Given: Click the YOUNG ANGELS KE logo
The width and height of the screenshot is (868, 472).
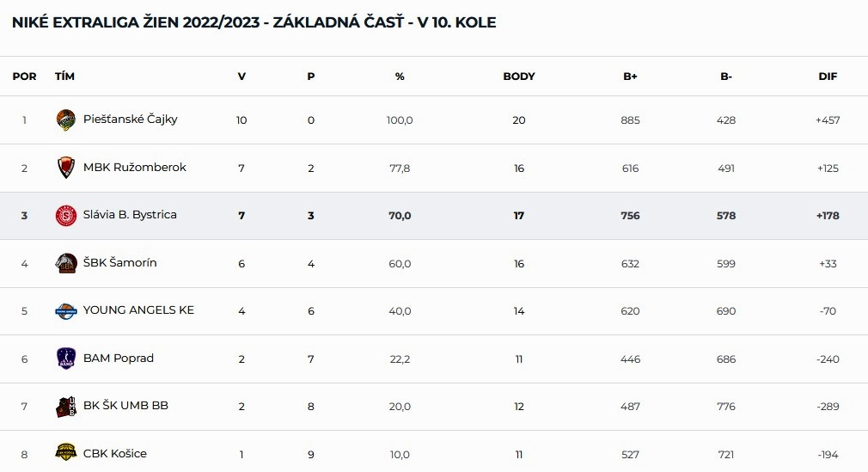Looking at the screenshot, I should pos(66,311).
